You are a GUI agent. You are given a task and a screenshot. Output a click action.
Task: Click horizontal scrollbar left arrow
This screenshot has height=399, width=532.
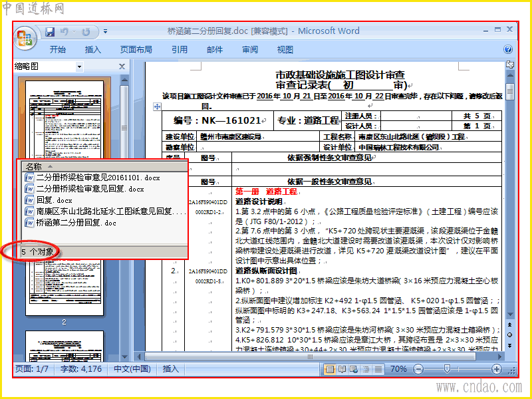pos(138,356)
